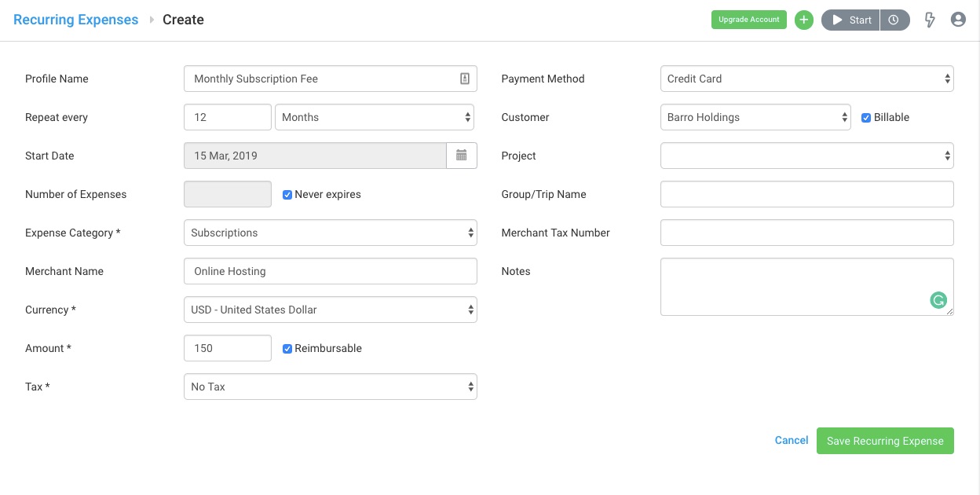Viewport: 980px width, 495px height.
Task: Click the Repeat every number field
Action: tap(228, 117)
